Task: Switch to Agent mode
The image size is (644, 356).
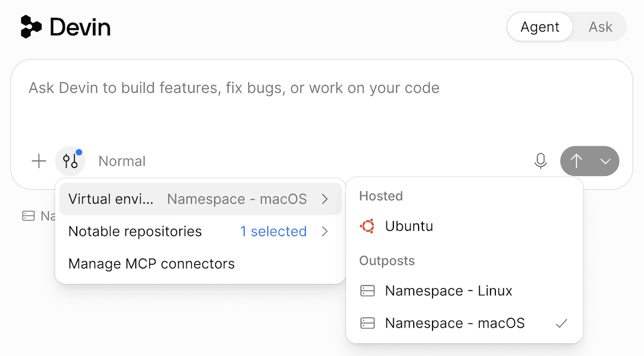Action: [x=540, y=27]
